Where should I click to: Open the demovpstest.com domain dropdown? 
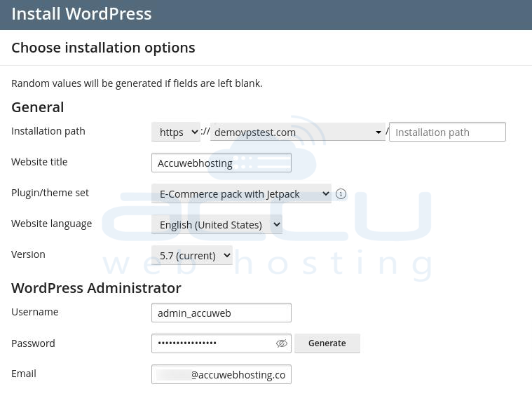point(298,132)
